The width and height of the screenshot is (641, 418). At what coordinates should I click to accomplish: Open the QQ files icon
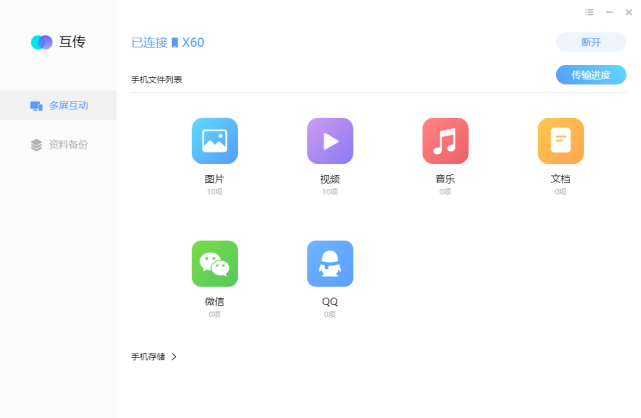pyautogui.click(x=330, y=264)
